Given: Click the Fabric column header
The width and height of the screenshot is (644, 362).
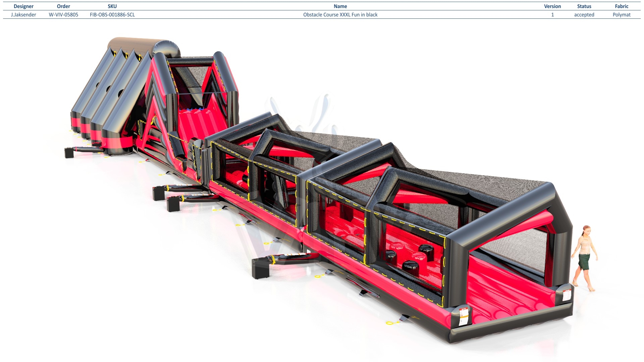Looking at the screenshot, I should tap(622, 6).
